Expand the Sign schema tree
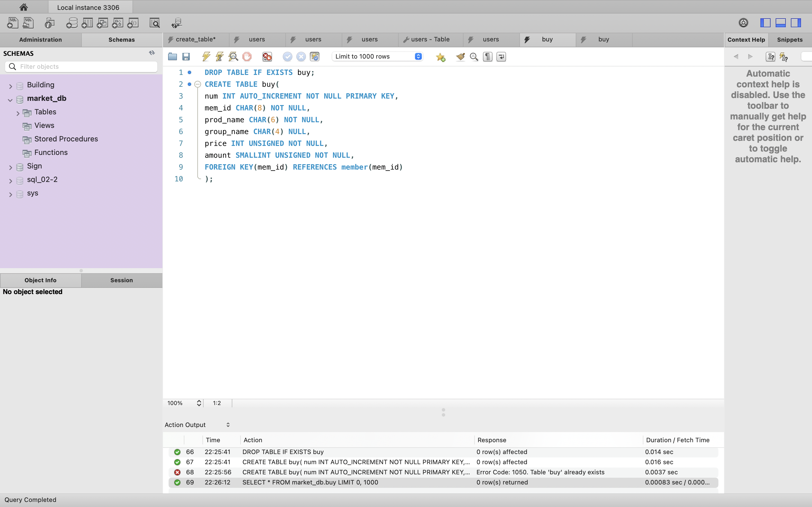 point(11,167)
